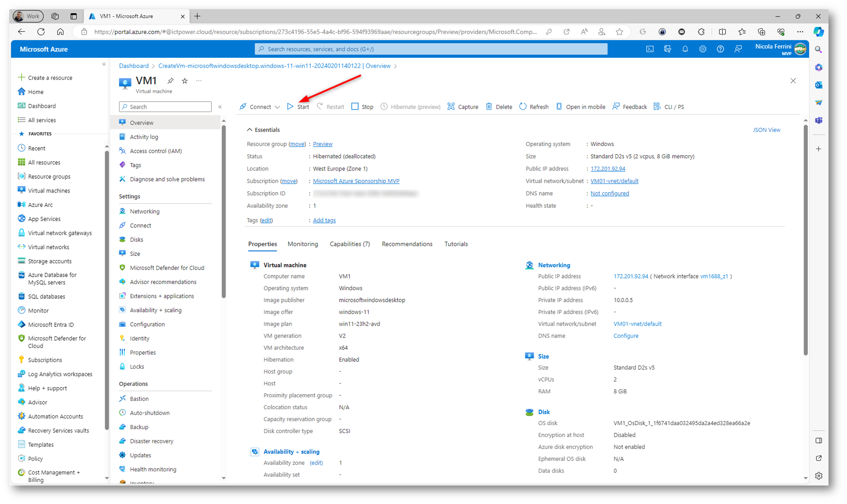Open the Feedback pane
Image resolution: width=847 pixels, height=504 pixels.
(629, 107)
